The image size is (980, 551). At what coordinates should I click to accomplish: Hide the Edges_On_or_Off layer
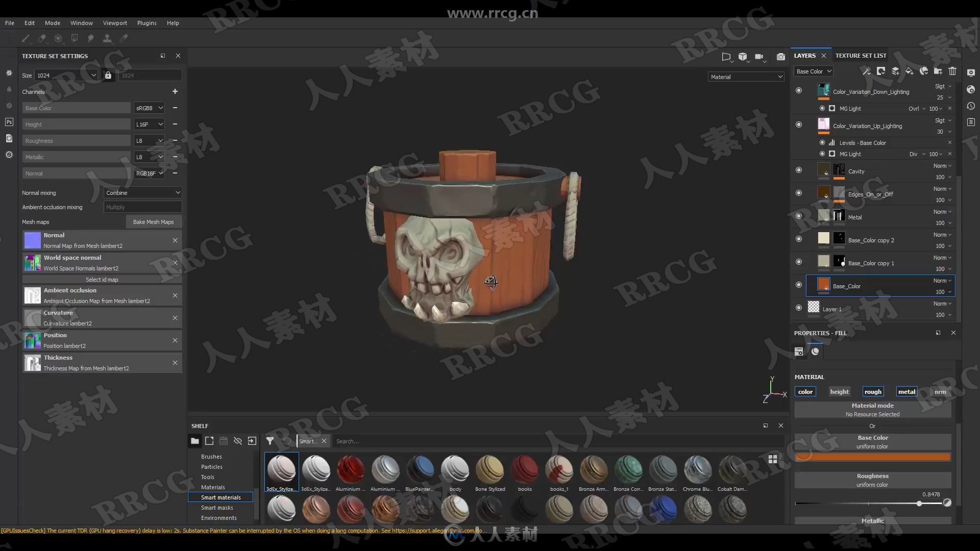tap(799, 193)
